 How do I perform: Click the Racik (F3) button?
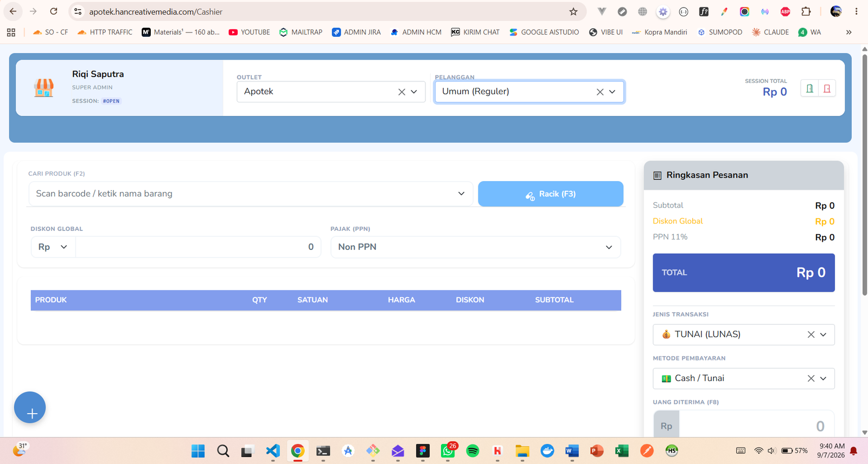tap(551, 194)
